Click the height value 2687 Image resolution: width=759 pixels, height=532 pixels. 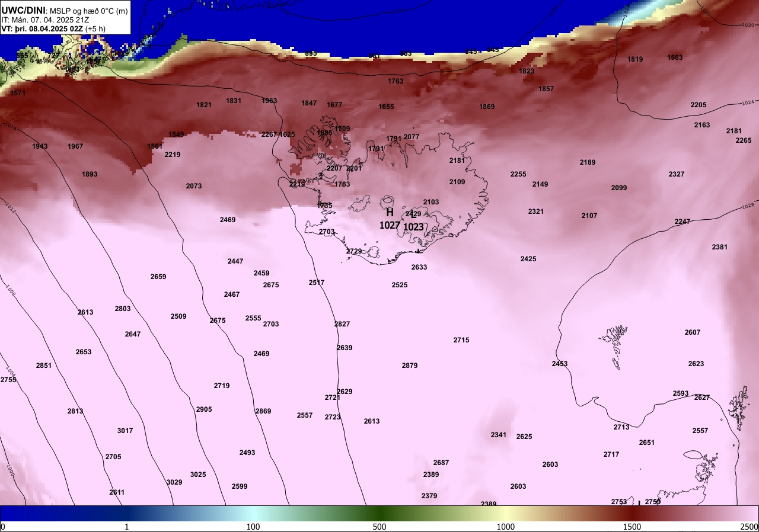[441, 463]
